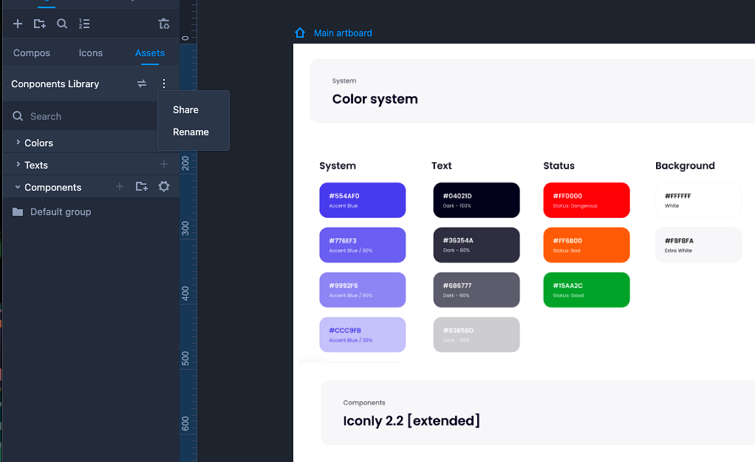Select the Assets tab
755x462 pixels.
pos(150,53)
